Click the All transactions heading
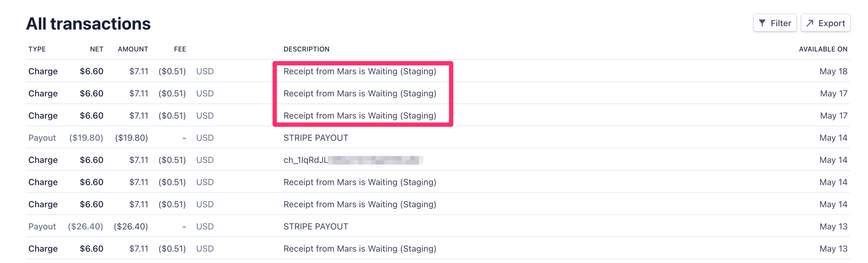Screen dimensions: 868x263 point(88,24)
